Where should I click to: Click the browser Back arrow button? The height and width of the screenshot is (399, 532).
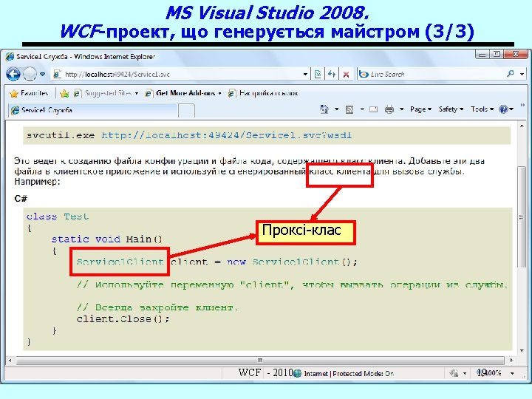(13, 74)
